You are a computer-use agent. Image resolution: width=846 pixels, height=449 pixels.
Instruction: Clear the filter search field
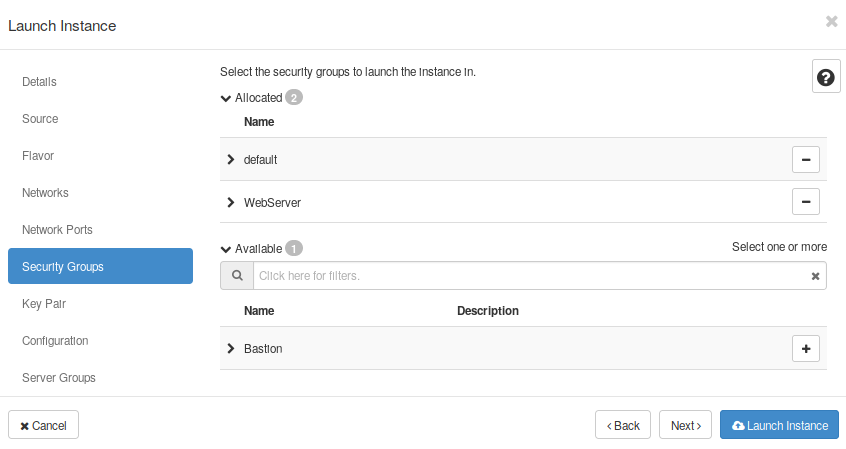click(x=815, y=276)
